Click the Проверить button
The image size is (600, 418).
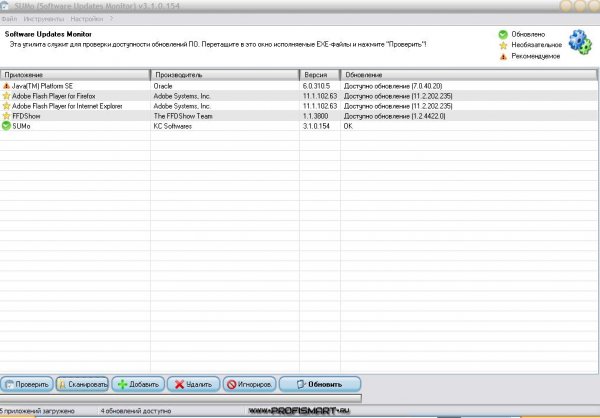pyautogui.click(x=27, y=384)
